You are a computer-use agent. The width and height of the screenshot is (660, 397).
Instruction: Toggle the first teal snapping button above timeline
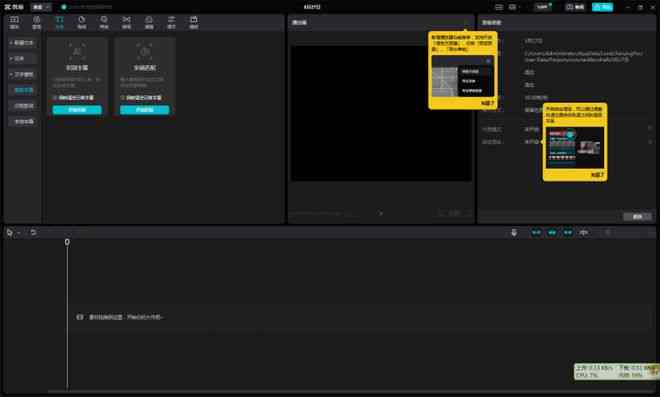536,232
